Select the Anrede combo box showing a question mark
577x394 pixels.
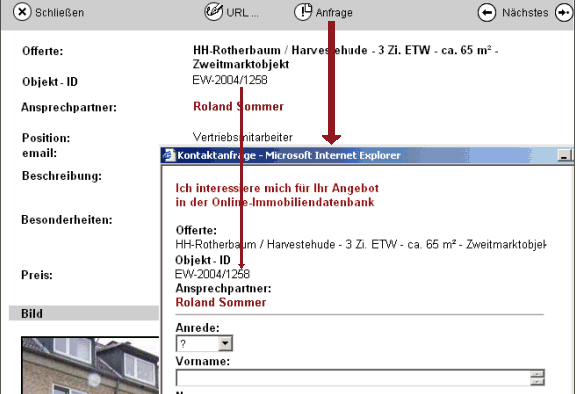coord(204,344)
